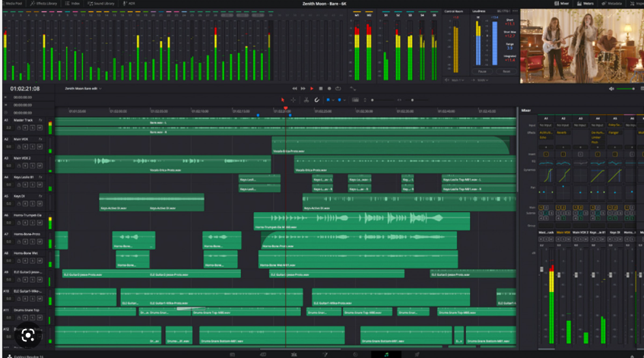This screenshot has height=358, width=644.
Task: Click the fx icon on Main VOX track
Action: (40, 140)
